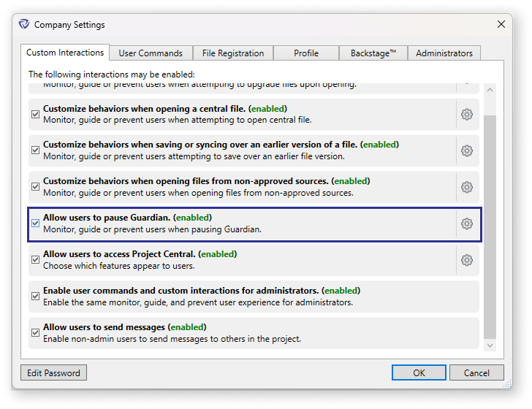Open the Administrators tab
Viewport: 532px width, 409px height.
click(444, 53)
